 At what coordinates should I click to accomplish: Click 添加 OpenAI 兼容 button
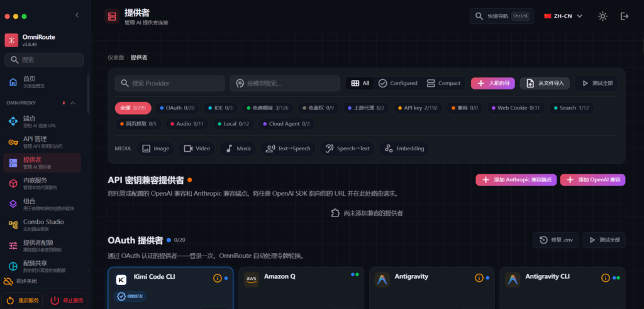592,179
